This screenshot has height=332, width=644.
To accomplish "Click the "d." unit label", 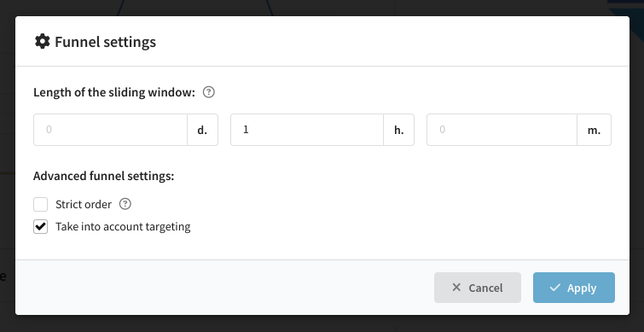I will 202,130.
